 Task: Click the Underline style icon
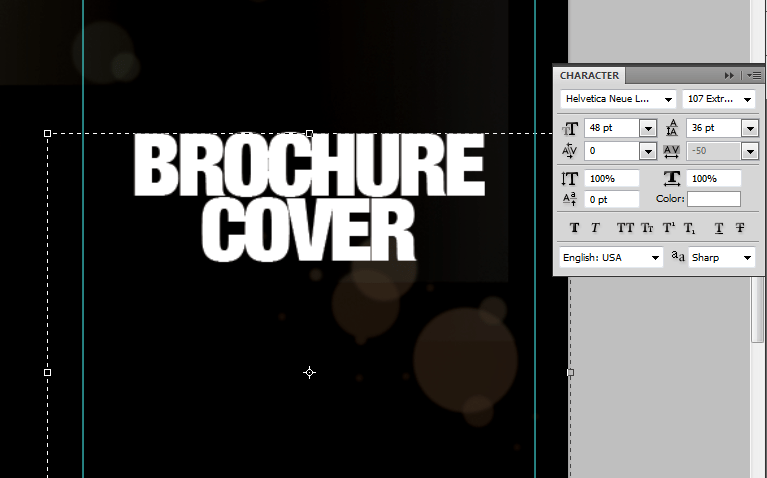tap(719, 228)
